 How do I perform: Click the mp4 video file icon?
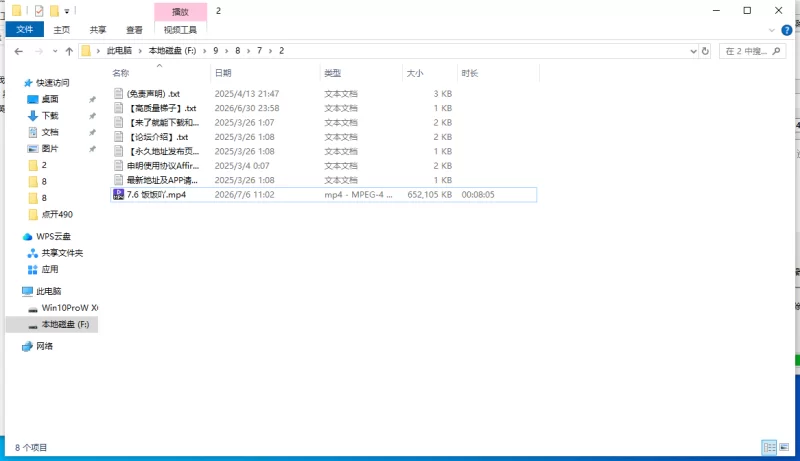click(x=118, y=194)
